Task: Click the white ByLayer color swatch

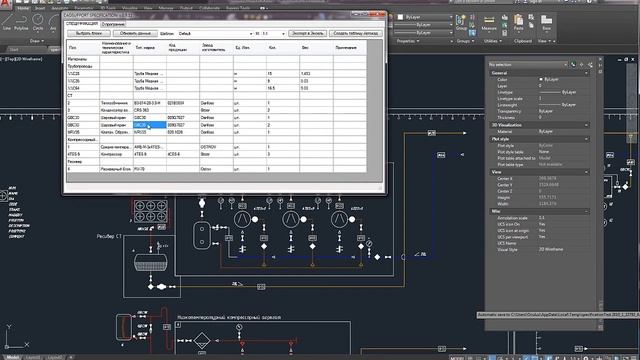Action: pos(400,17)
